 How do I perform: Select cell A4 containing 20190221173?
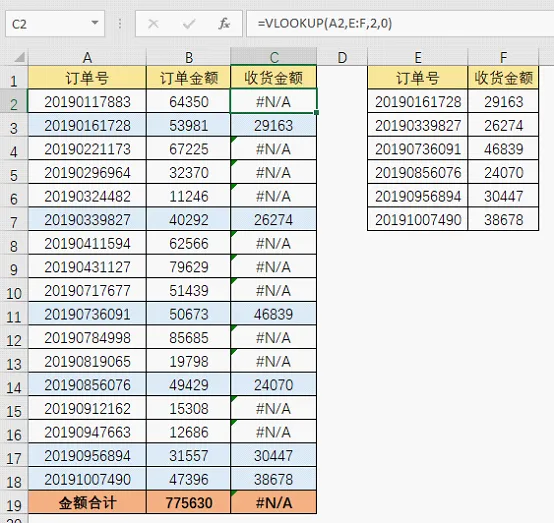pos(87,149)
